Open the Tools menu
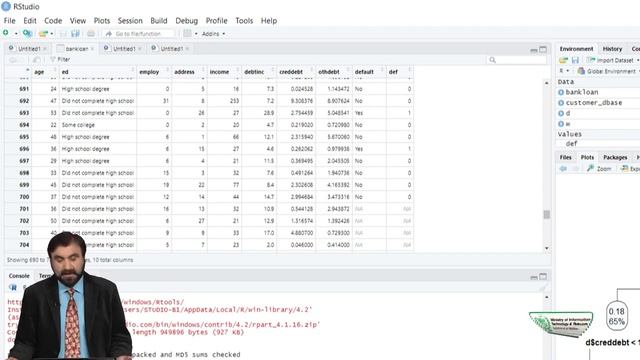 (244, 20)
